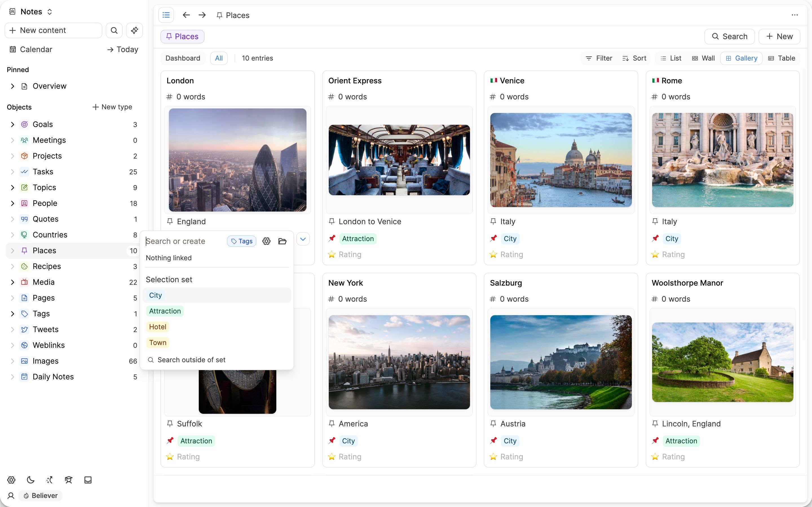Open sidebar search magnifier icon
This screenshot has width=812, height=507.
[x=114, y=30]
